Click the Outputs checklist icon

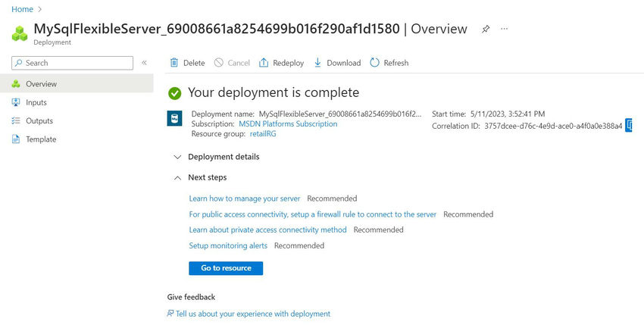point(16,120)
